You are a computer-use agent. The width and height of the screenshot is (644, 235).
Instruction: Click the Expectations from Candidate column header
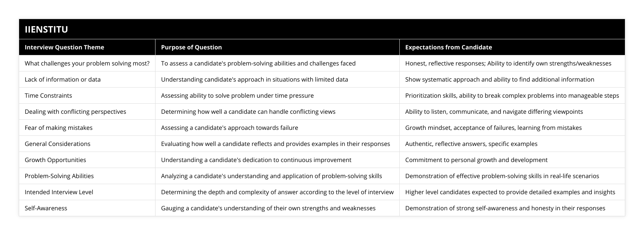[x=448, y=47]
